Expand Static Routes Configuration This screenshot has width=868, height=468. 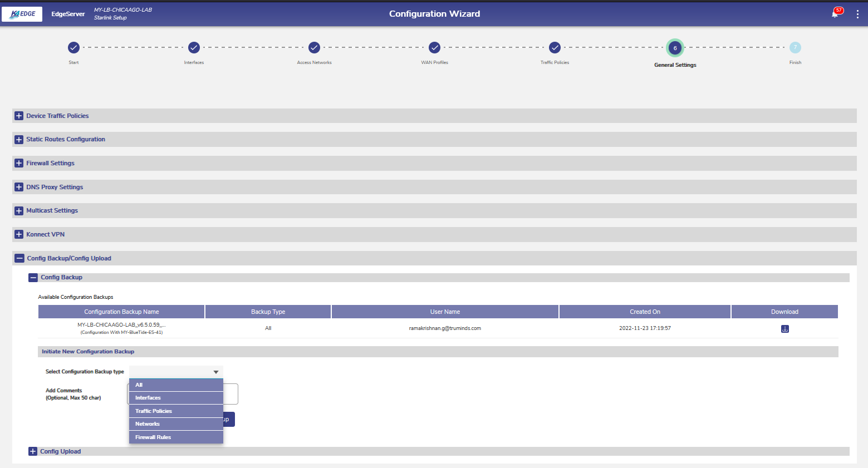point(19,140)
